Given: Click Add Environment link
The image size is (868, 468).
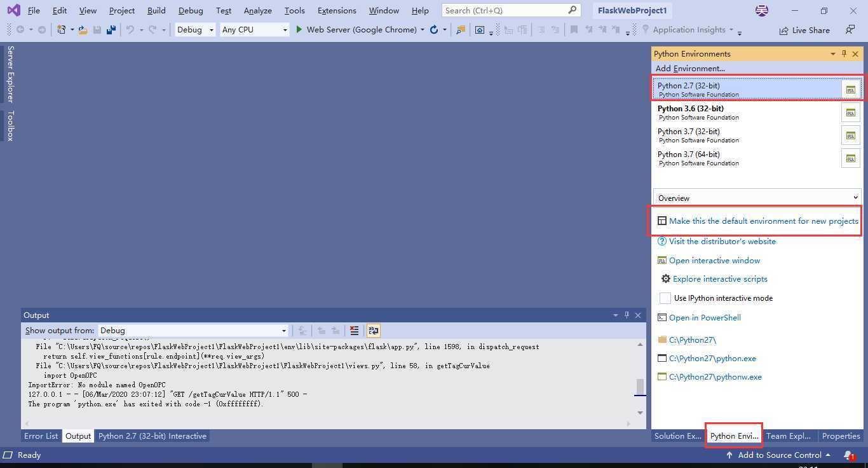Looking at the screenshot, I should tap(690, 68).
